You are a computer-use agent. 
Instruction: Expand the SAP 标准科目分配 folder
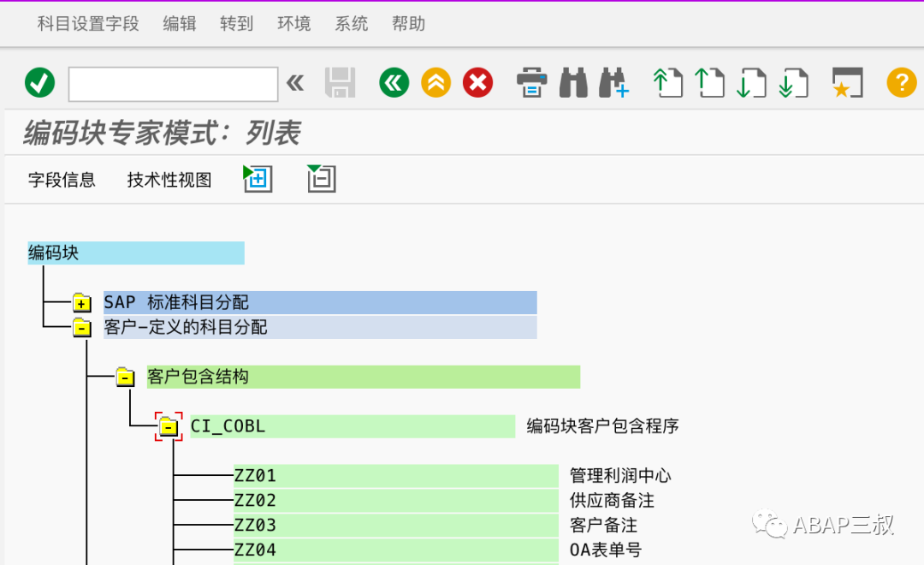point(82,303)
